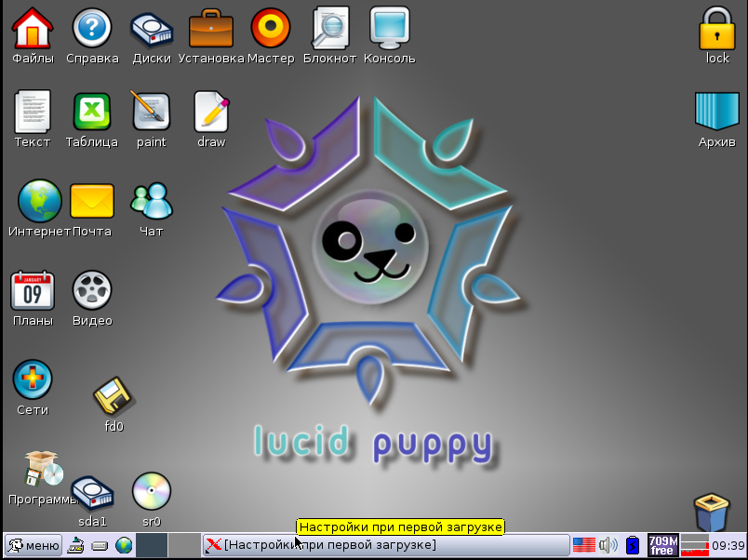Select the Настройки при первой загрузке taskbar window
The image size is (748, 560).
click(385, 545)
